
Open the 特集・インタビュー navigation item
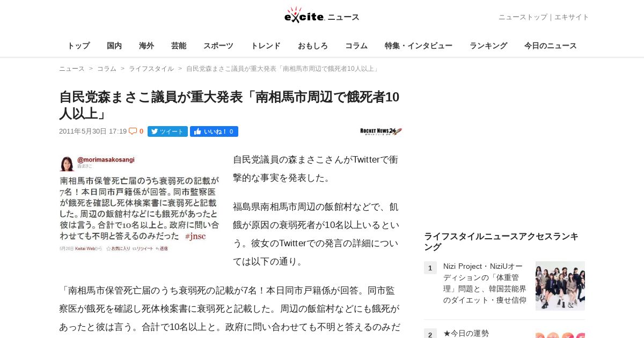click(419, 46)
